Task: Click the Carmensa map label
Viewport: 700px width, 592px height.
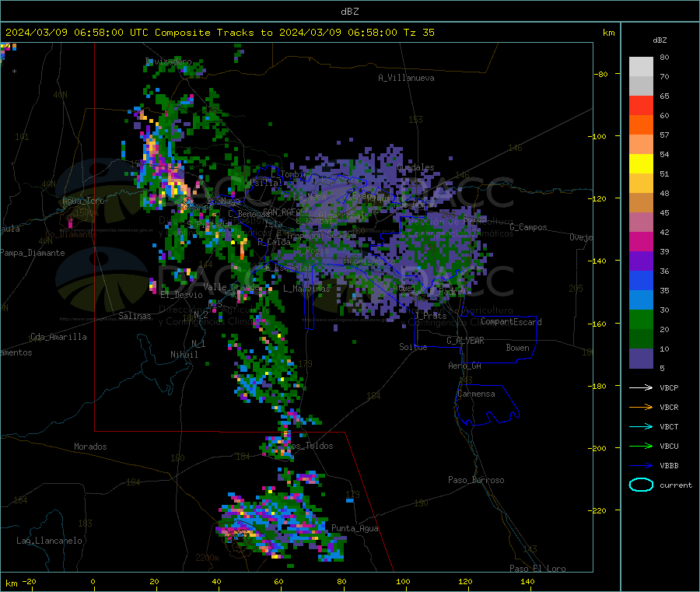Action: pos(476,394)
